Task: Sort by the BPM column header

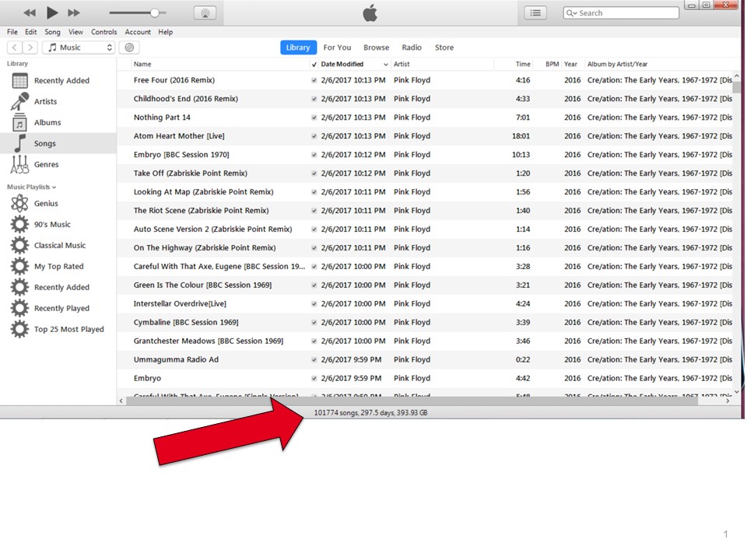Action: [x=552, y=65]
